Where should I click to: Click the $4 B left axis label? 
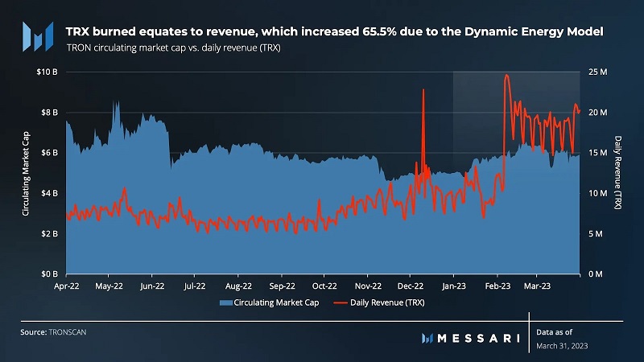coord(49,193)
